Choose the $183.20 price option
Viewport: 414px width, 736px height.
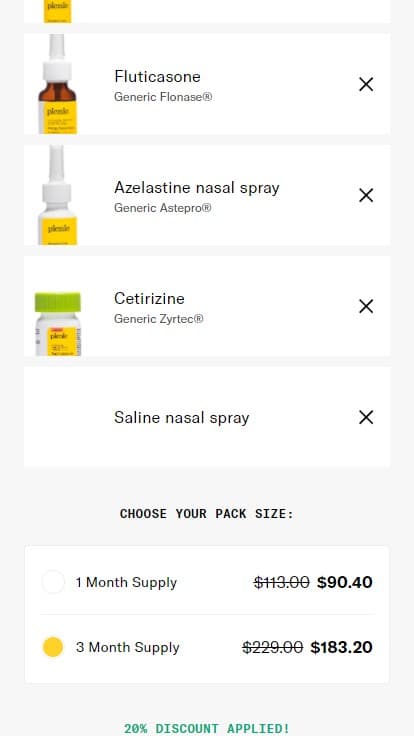(x=341, y=647)
